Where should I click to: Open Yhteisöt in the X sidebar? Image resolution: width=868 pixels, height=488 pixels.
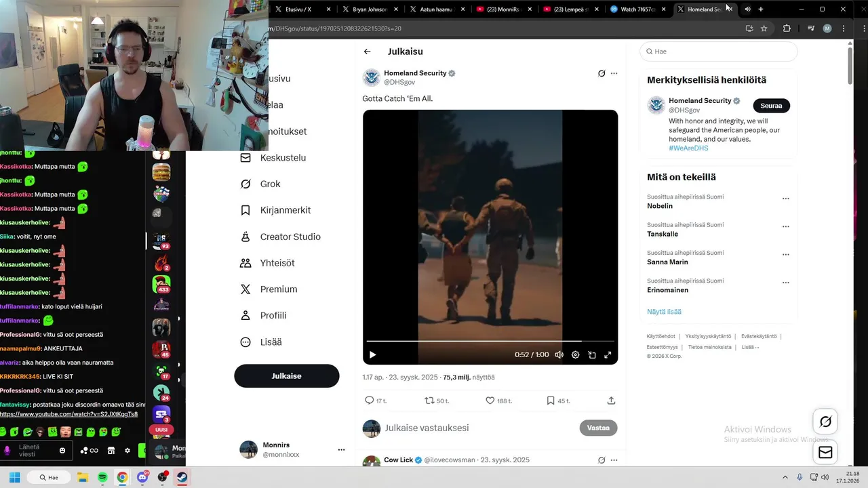(267, 263)
